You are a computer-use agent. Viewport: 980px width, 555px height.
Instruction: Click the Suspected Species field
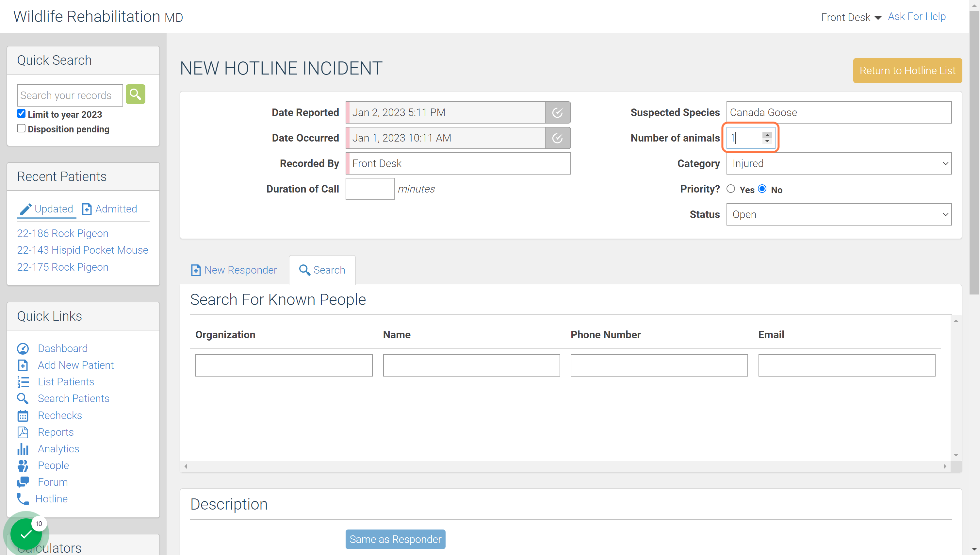click(839, 112)
